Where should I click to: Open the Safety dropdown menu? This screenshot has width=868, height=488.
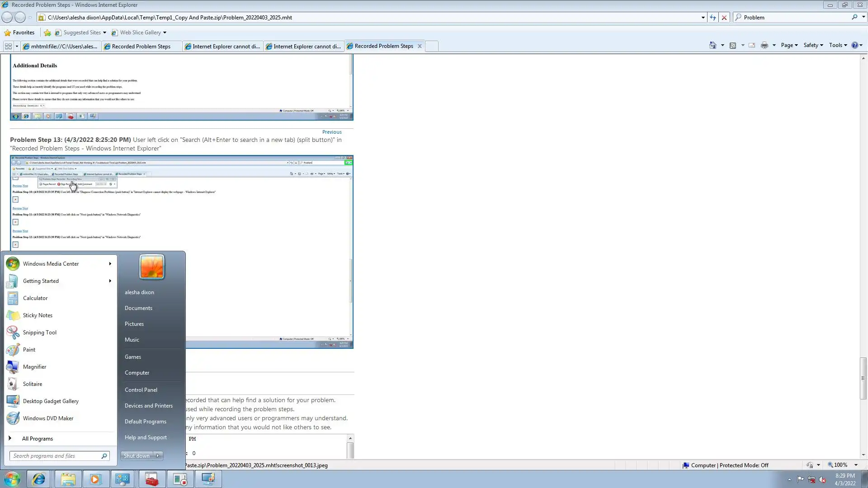coord(813,45)
